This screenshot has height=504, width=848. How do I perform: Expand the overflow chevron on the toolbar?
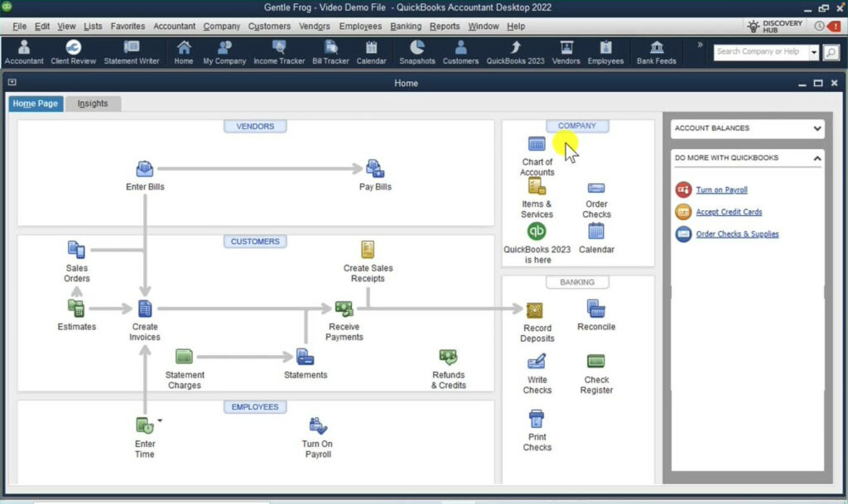[x=701, y=43]
